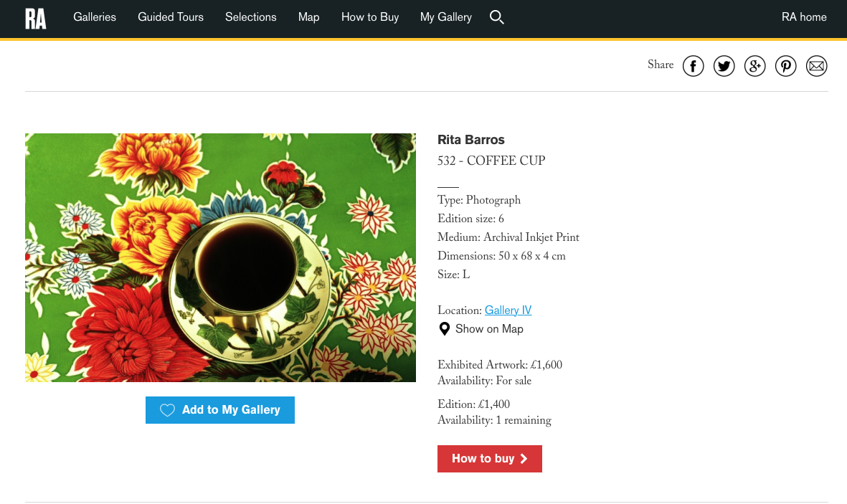Open Guided Tours in navigation
Screen dimensions: 847x504
coord(171,17)
